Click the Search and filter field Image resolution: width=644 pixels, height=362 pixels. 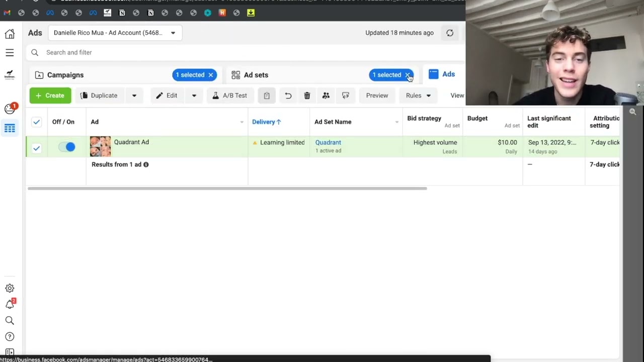point(246,52)
